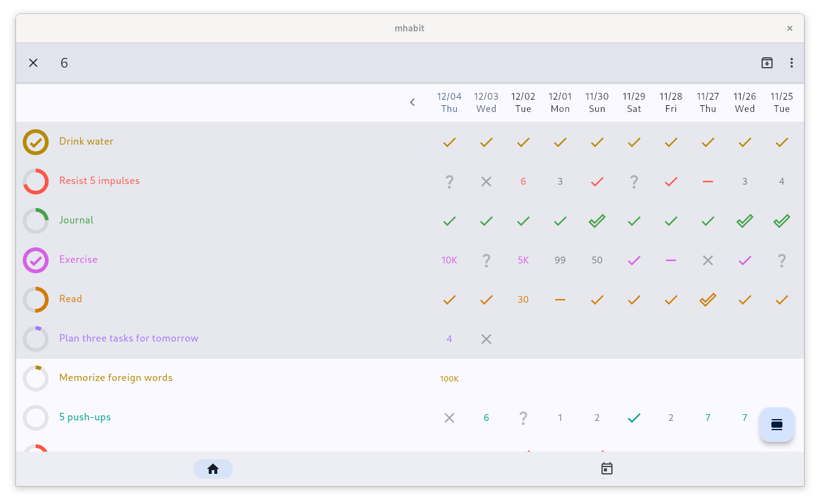Select the Memorize foreign words habit

point(116,378)
